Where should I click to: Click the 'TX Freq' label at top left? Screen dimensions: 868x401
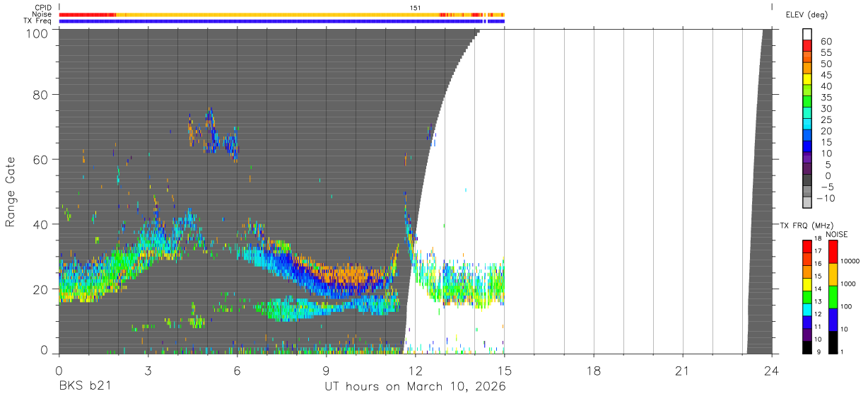coord(38,21)
